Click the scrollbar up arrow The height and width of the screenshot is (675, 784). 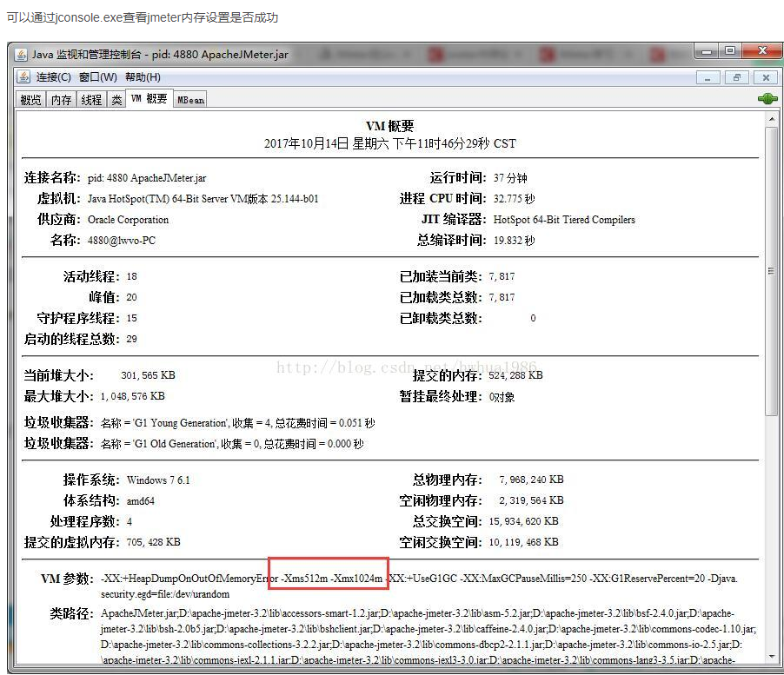772,119
